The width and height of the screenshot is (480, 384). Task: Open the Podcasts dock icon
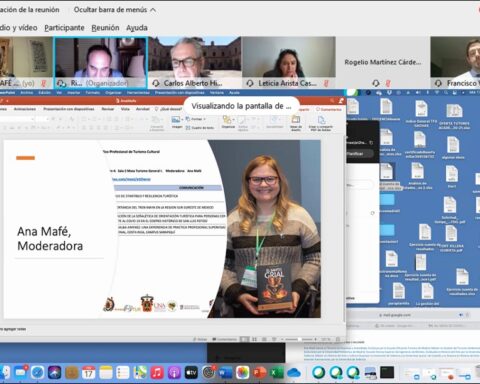(174, 372)
